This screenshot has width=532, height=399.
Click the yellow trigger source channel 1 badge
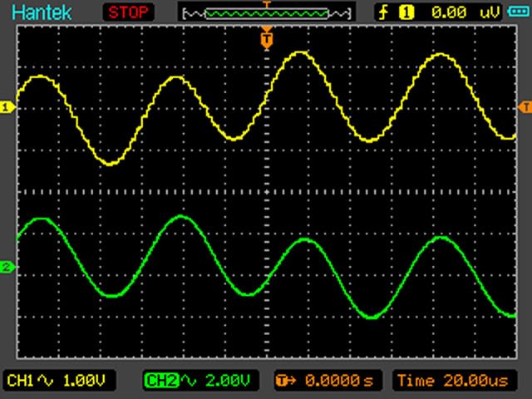pos(406,12)
